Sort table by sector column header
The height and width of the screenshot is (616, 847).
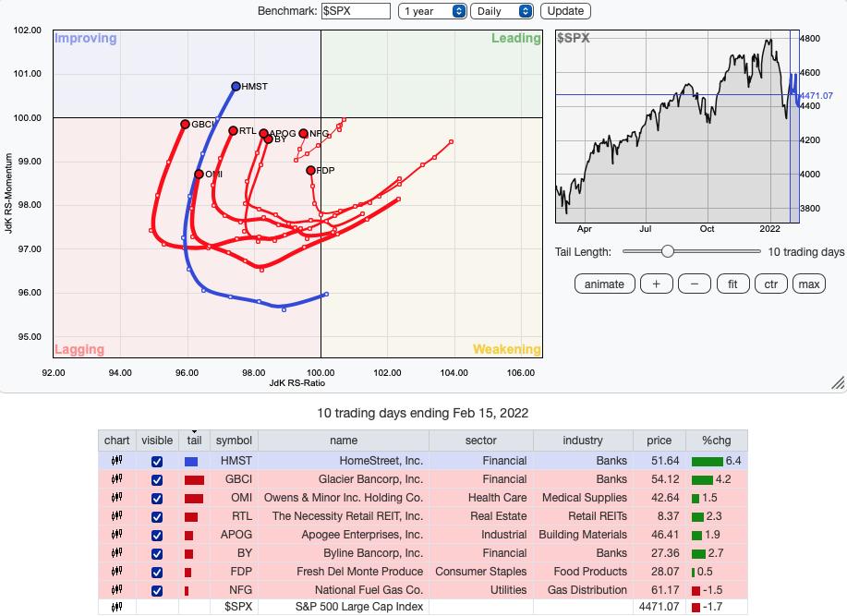[480, 441]
